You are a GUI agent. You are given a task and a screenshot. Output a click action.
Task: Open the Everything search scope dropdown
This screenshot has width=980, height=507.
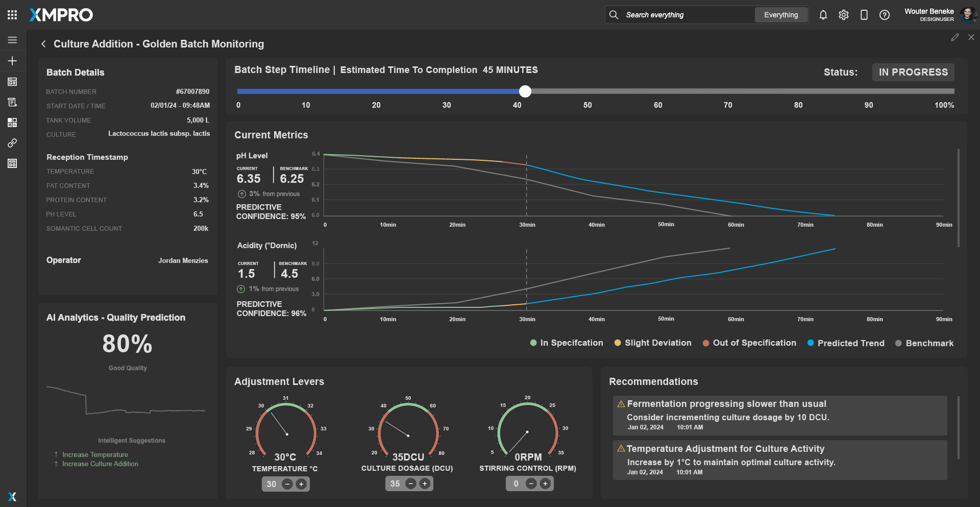point(780,15)
